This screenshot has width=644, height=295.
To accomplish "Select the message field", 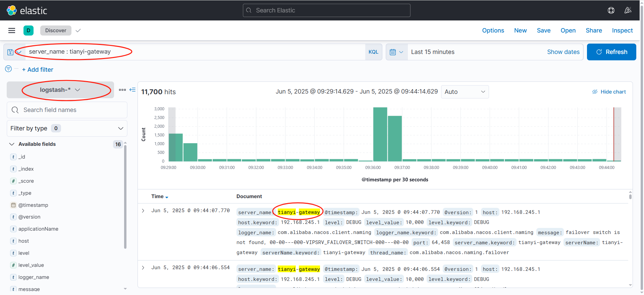I will pos(29,289).
